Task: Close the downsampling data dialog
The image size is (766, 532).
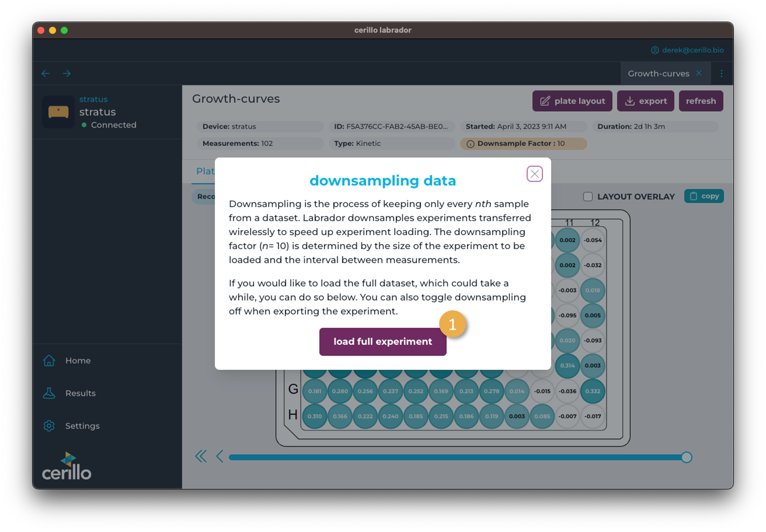Action: coord(534,174)
